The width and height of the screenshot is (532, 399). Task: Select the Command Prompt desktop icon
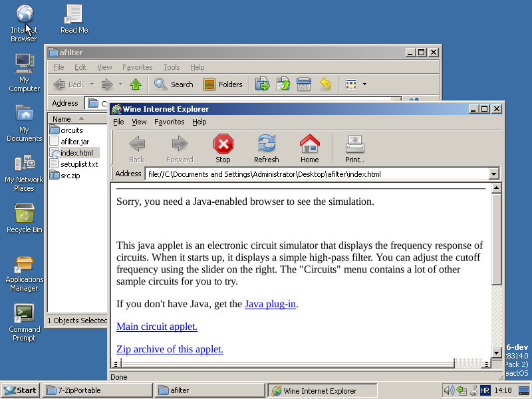click(24, 323)
